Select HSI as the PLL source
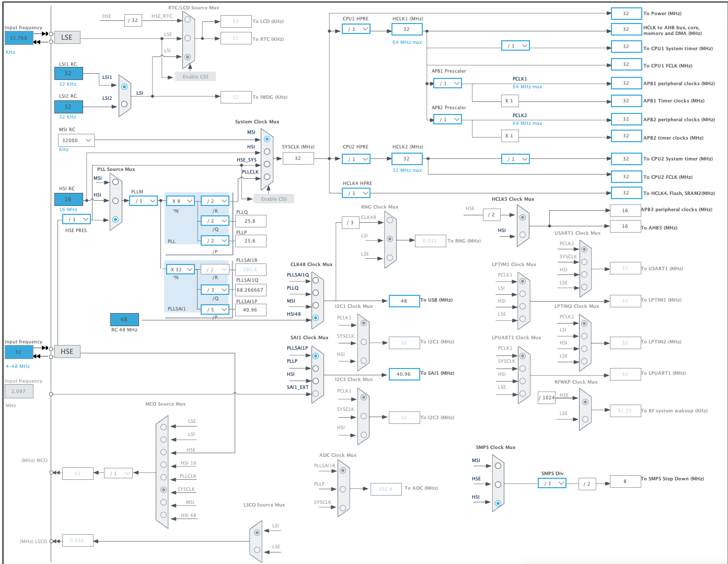 tap(115, 201)
